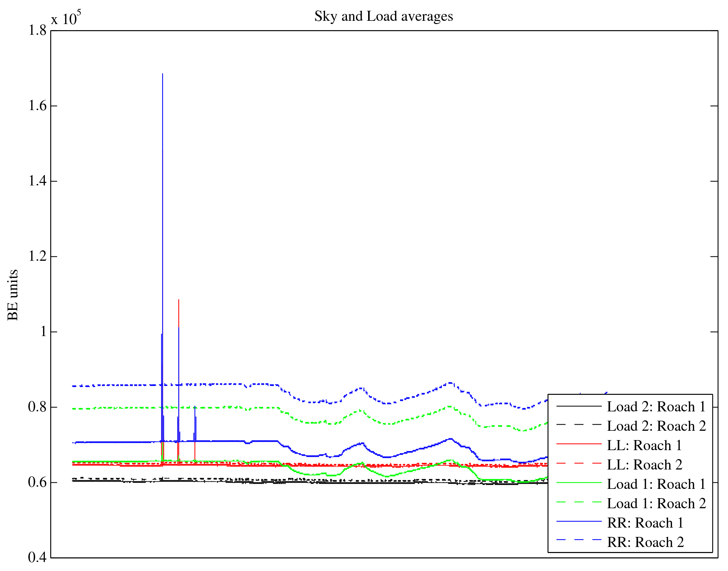The height and width of the screenshot is (571, 728).
Task: Click the 0.4 y-axis tick label
Action: click(x=37, y=557)
